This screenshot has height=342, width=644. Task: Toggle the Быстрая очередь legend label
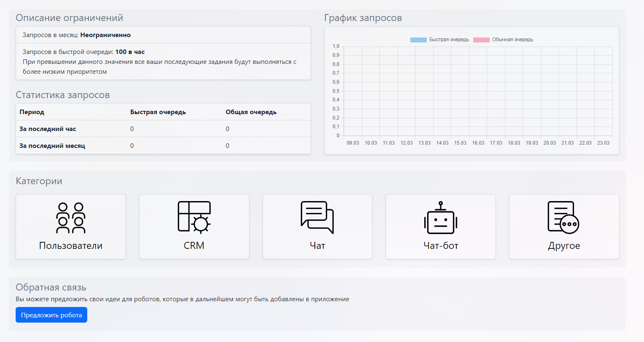pyautogui.click(x=449, y=40)
